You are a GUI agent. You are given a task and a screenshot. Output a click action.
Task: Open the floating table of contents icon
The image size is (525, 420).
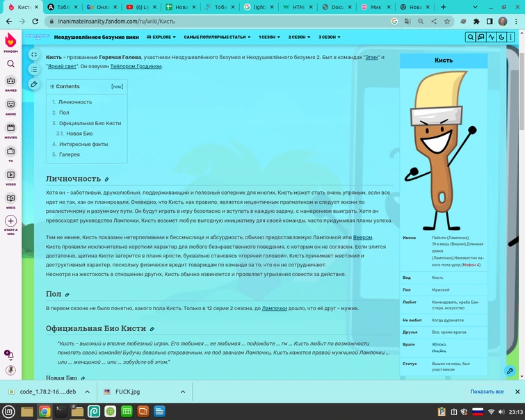(x=34, y=70)
